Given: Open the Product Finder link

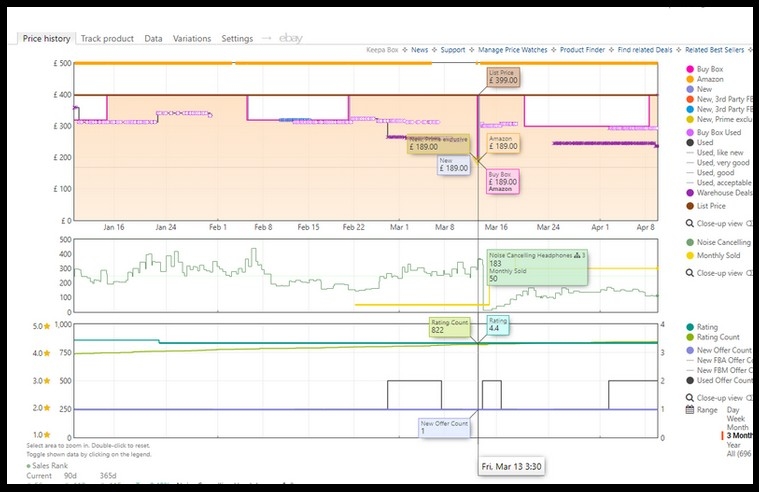Looking at the screenshot, I should tap(580, 49).
